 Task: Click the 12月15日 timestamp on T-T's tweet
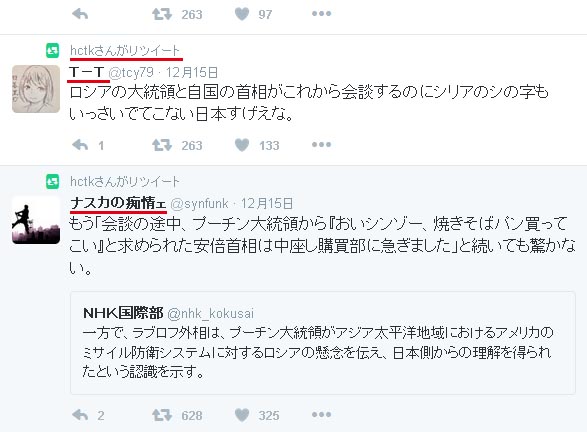point(192,72)
